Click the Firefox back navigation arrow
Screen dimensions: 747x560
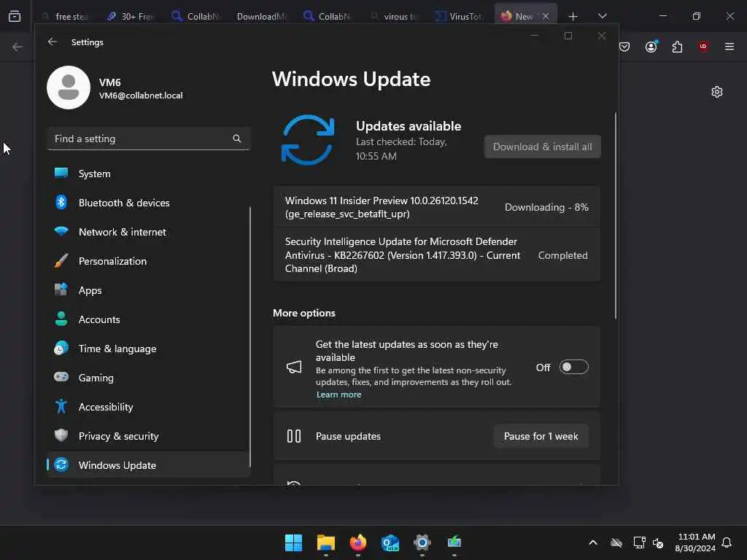point(18,47)
